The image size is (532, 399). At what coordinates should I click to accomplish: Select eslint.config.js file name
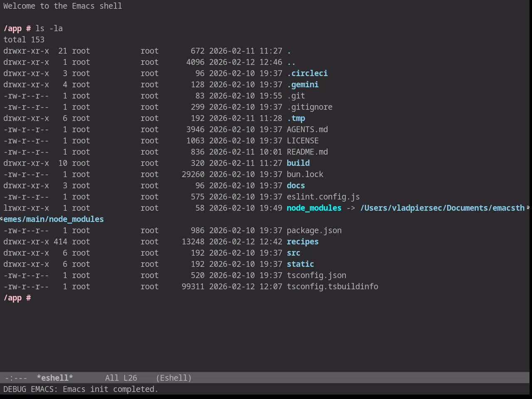tap(323, 197)
